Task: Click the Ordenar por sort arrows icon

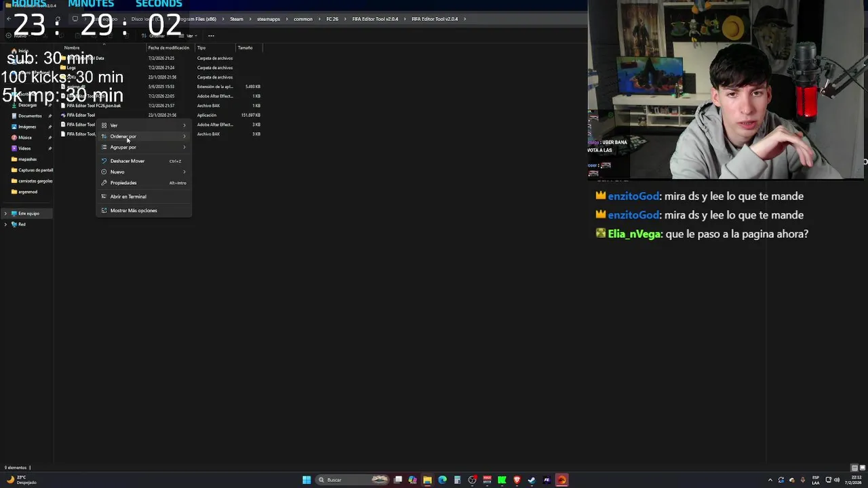Action: pos(104,136)
